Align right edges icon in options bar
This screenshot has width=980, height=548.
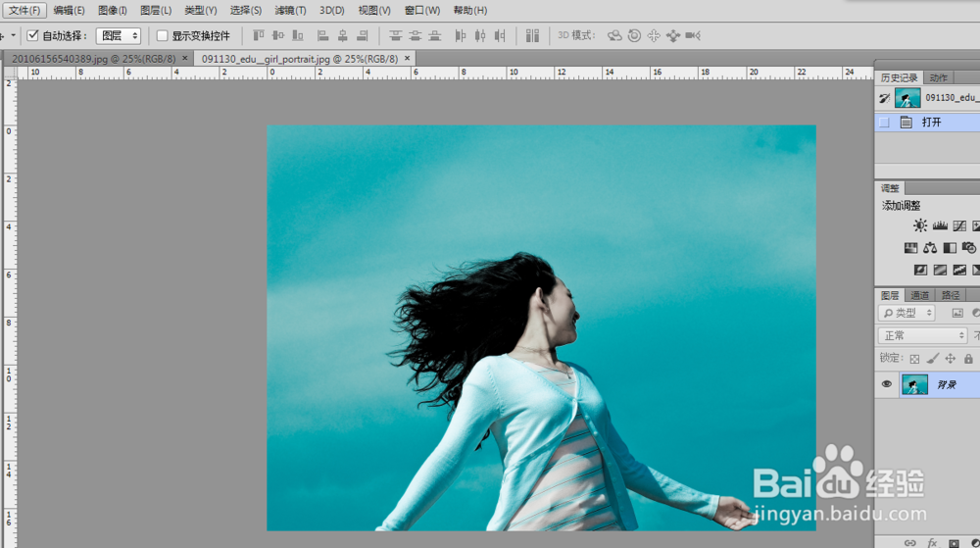pyautogui.click(x=363, y=35)
